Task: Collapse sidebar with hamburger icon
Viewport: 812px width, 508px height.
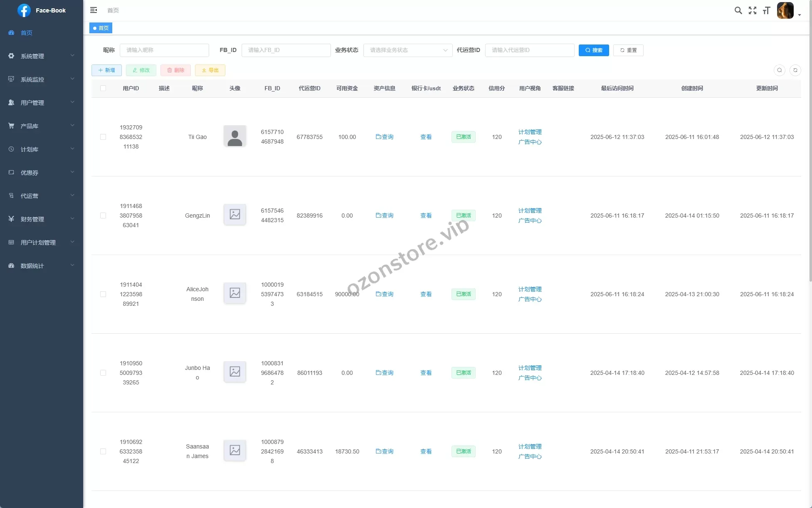Action: click(94, 10)
